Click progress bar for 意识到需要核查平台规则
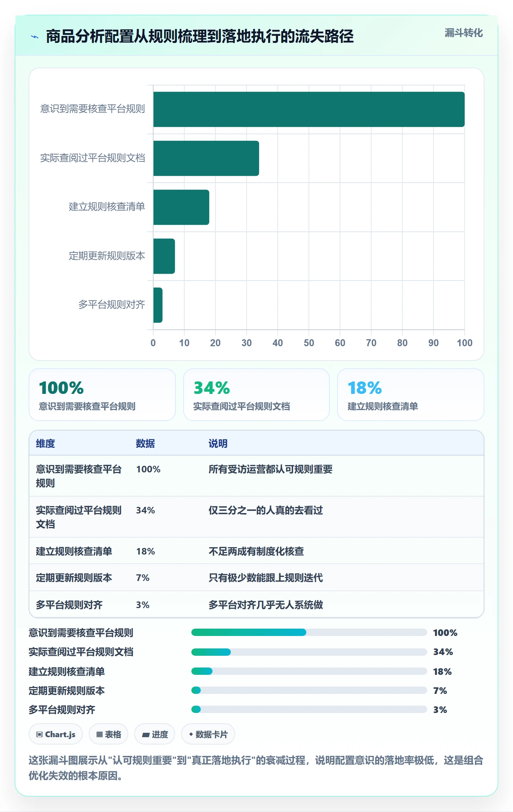The height and width of the screenshot is (812, 513). click(x=309, y=632)
